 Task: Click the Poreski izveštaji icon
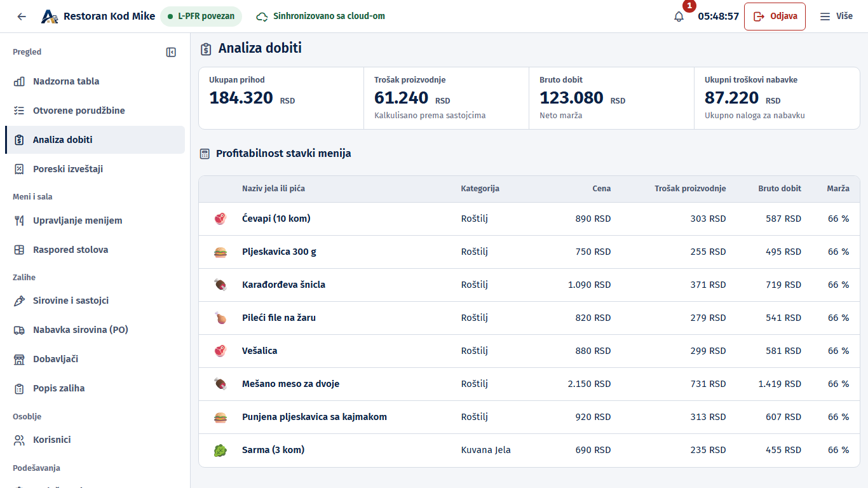pyautogui.click(x=20, y=169)
